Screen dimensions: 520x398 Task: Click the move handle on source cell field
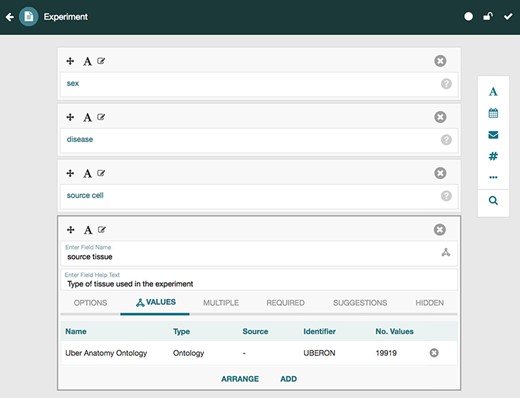pos(70,173)
